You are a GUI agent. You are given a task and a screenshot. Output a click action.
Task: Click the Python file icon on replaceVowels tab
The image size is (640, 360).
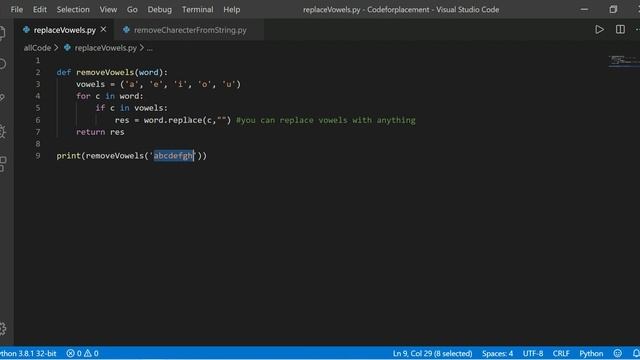coord(27,30)
